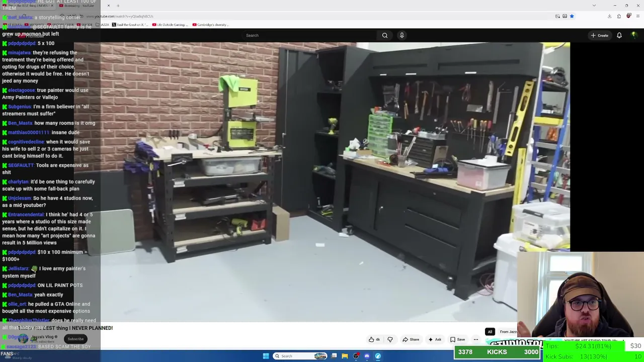Open the Basil the Great on X bookmark
Image resolution: width=644 pixels, height=362 pixels.
(x=130, y=25)
